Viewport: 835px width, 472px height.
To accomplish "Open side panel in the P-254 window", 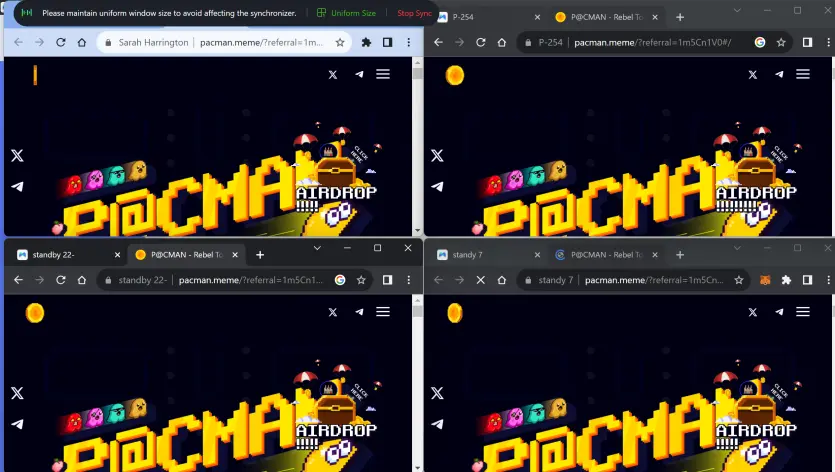I will point(807,42).
